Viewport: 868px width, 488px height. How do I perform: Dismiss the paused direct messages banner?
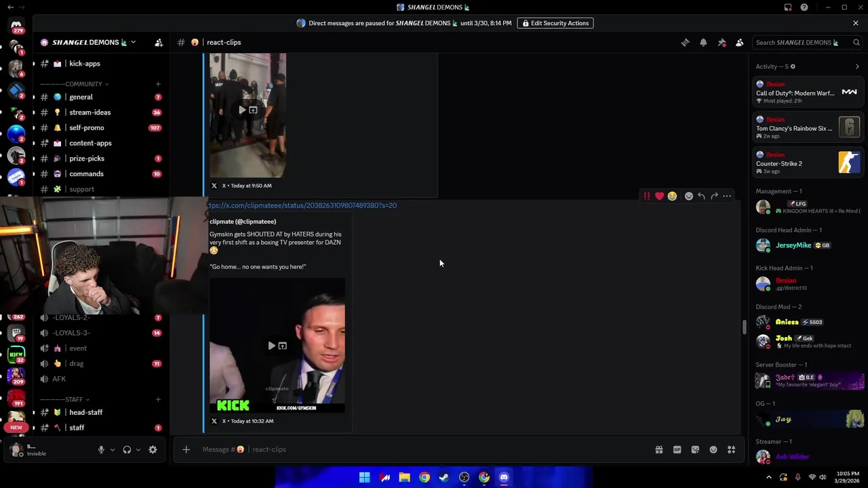[856, 23]
